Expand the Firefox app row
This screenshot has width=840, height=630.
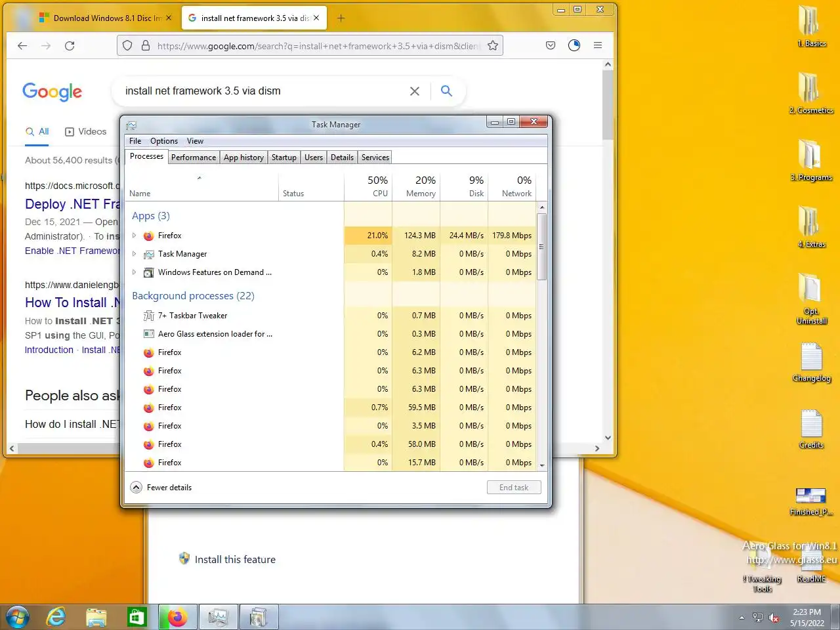pyautogui.click(x=135, y=236)
